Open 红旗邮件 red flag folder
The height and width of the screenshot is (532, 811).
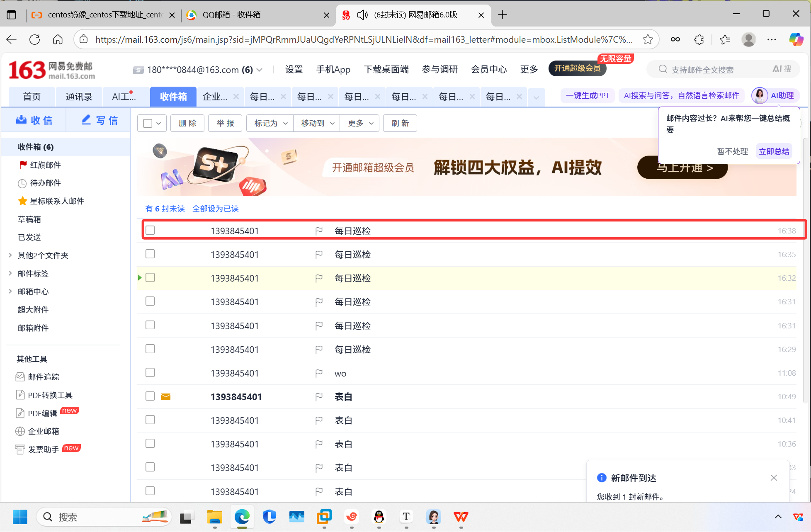click(x=45, y=165)
